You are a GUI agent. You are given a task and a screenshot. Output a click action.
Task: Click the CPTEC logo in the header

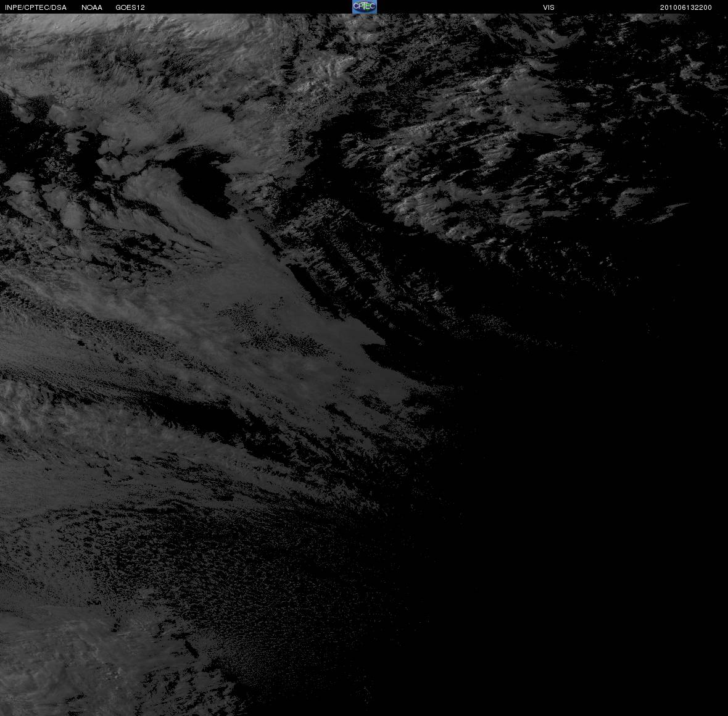pyautogui.click(x=365, y=7)
